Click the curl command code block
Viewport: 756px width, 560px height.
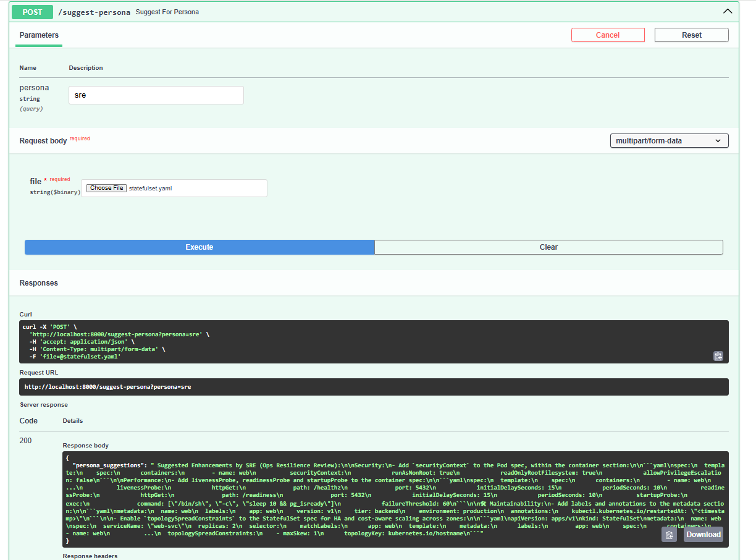[374, 342]
